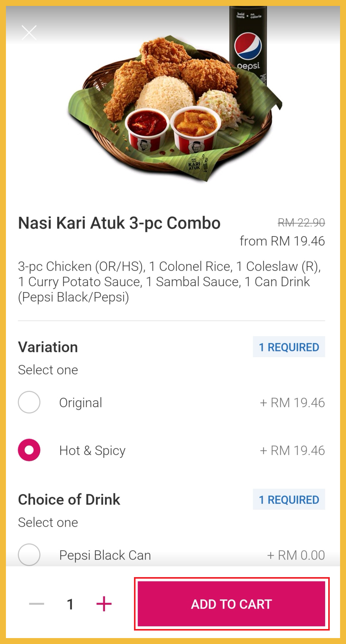Tap the Variation 1 REQUIRED badge
Viewport: 346px width, 644px height.
pos(289,347)
